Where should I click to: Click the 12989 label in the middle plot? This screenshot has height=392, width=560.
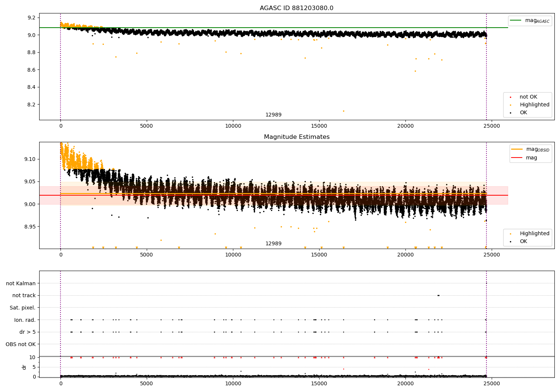pos(273,244)
